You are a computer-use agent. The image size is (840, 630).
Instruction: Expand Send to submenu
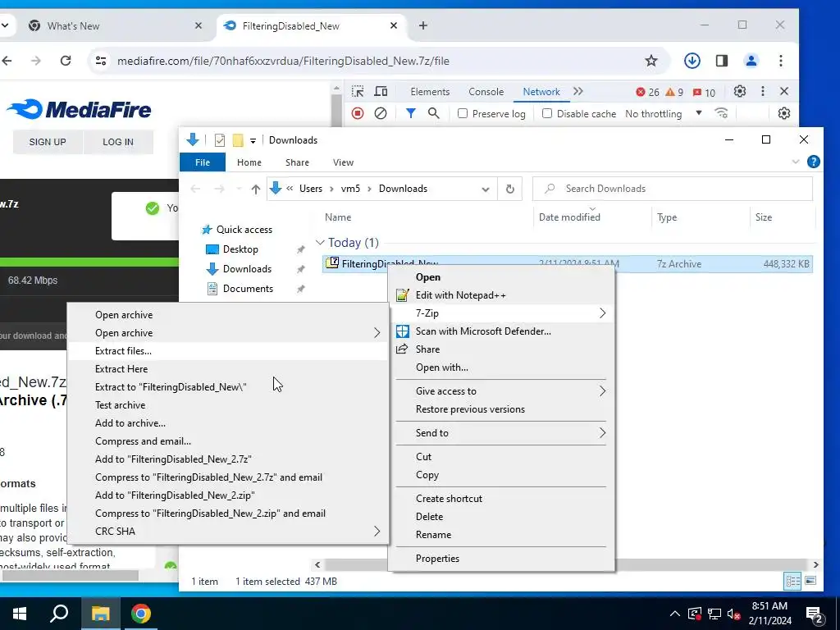tap(501, 433)
